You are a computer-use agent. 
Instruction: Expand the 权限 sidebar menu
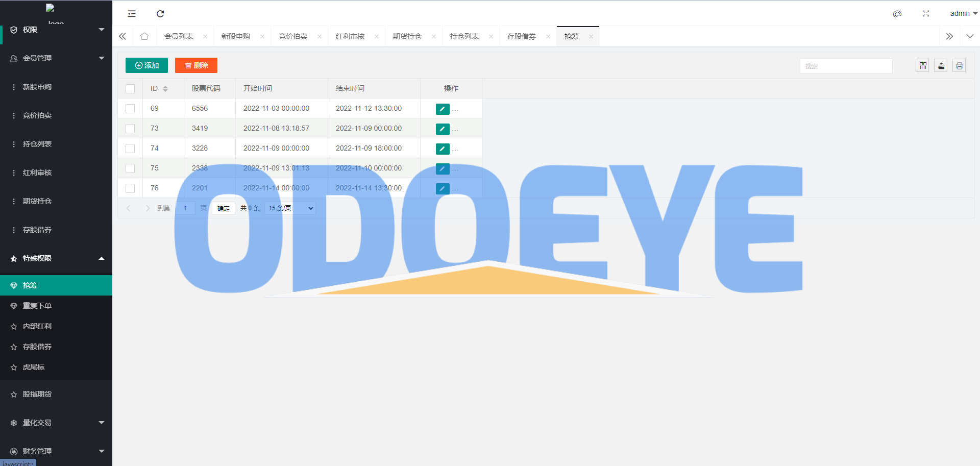point(56,30)
